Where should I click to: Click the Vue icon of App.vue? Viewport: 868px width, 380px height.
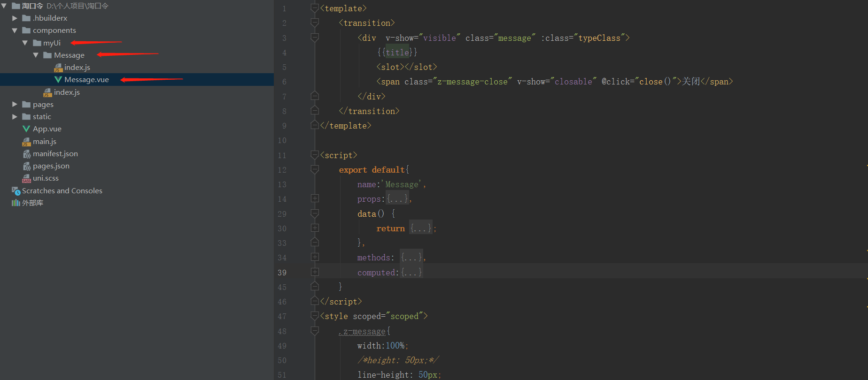click(26, 129)
